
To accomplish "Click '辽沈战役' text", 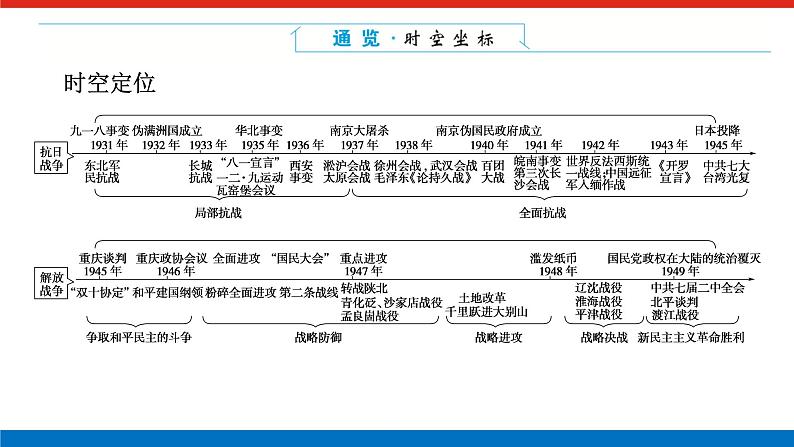I will click(x=599, y=288).
